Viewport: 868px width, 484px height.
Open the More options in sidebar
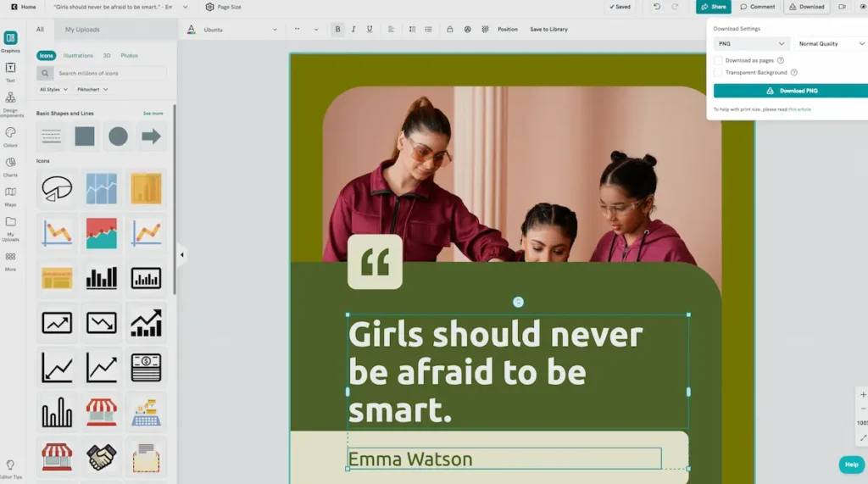tap(10, 261)
